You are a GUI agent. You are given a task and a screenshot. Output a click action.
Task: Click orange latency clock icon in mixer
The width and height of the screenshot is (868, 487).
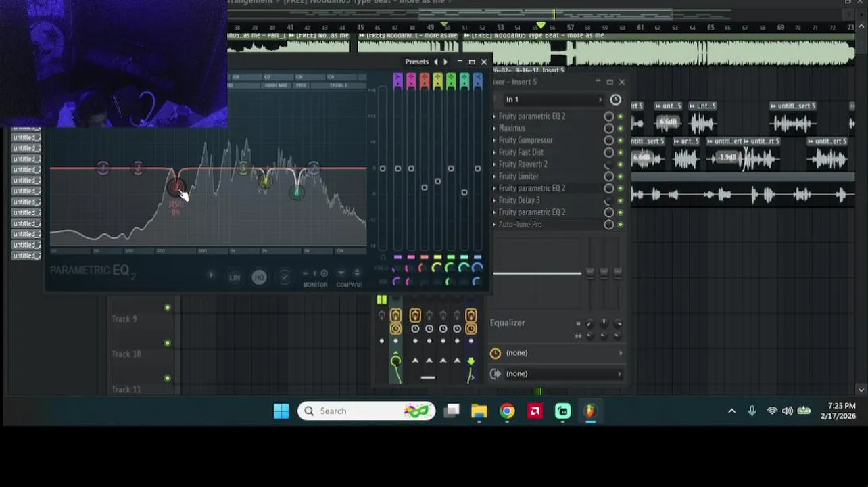496,353
